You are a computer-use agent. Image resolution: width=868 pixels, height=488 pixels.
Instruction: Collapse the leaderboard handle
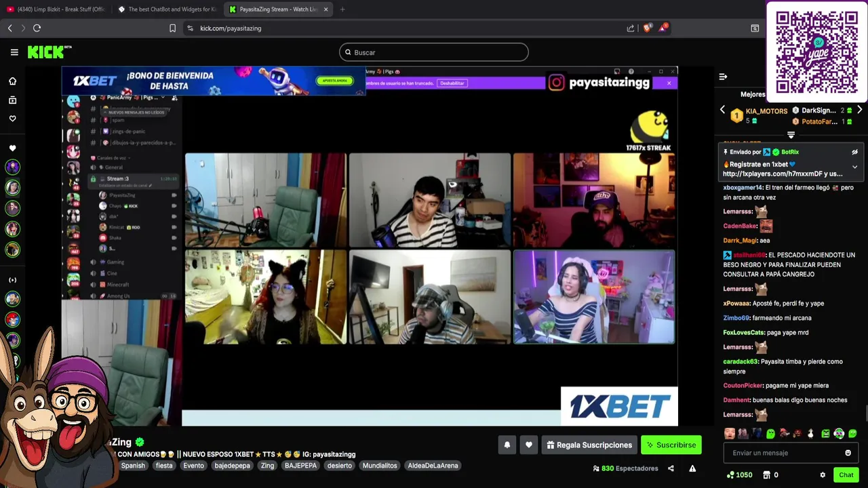coord(791,135)
